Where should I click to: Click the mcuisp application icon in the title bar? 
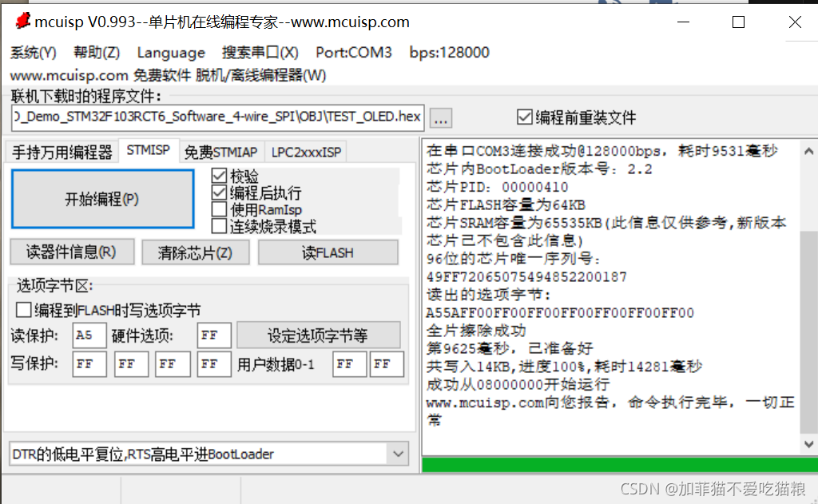pyautogui.click(x=22, y=22)
